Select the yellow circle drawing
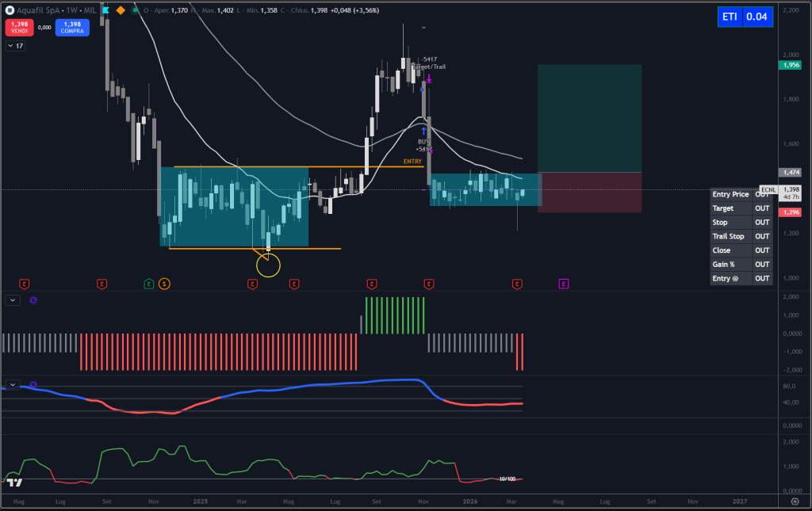 point(268,265)
